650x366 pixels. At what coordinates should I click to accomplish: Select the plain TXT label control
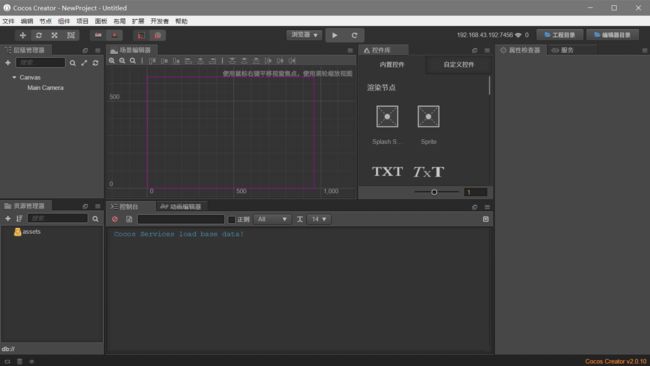387,171
